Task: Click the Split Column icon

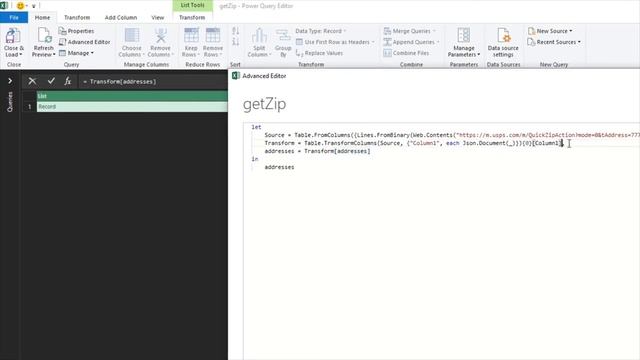Action: 259,36
